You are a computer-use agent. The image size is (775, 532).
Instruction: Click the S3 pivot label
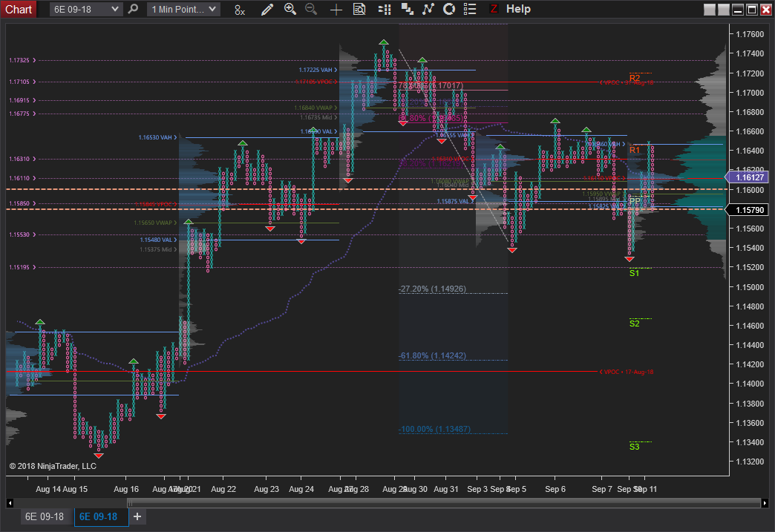[x=635, y=447]
